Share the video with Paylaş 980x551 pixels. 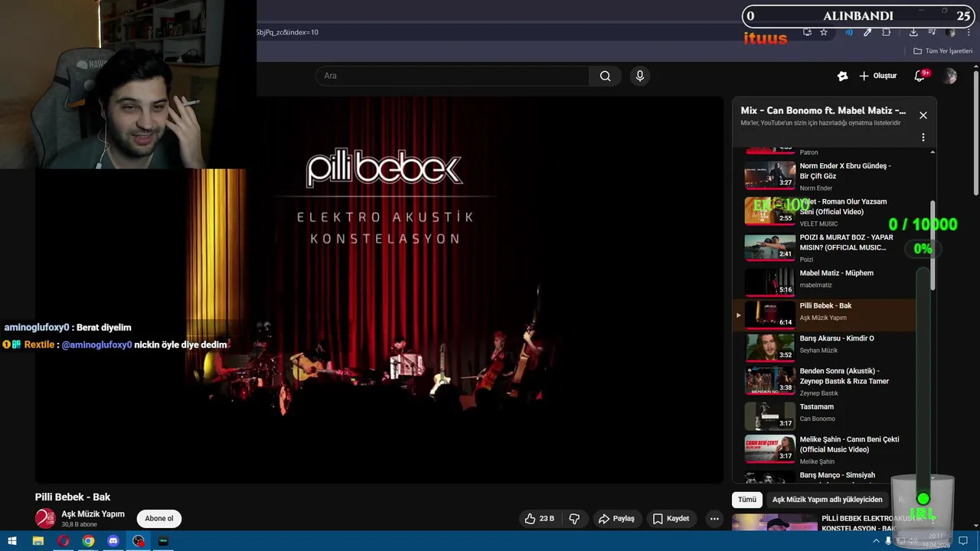coord(616,519)
